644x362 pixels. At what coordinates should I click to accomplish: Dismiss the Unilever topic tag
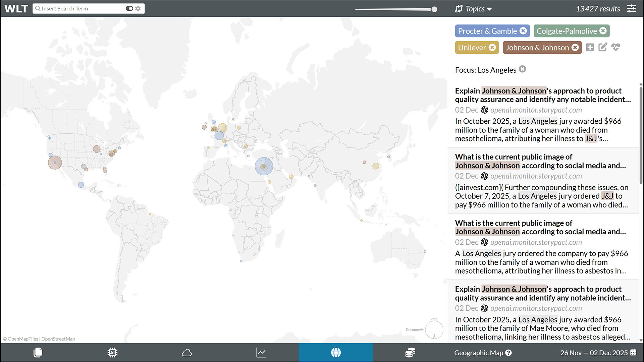(492, 47)
